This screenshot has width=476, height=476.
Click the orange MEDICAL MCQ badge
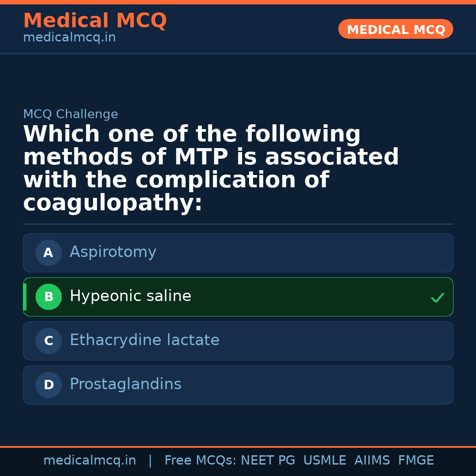click(395, 30)
